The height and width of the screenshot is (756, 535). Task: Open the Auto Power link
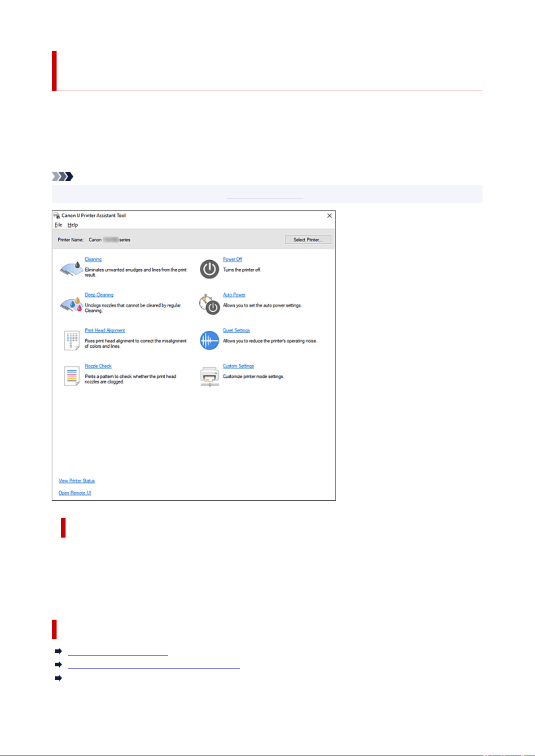234,295
